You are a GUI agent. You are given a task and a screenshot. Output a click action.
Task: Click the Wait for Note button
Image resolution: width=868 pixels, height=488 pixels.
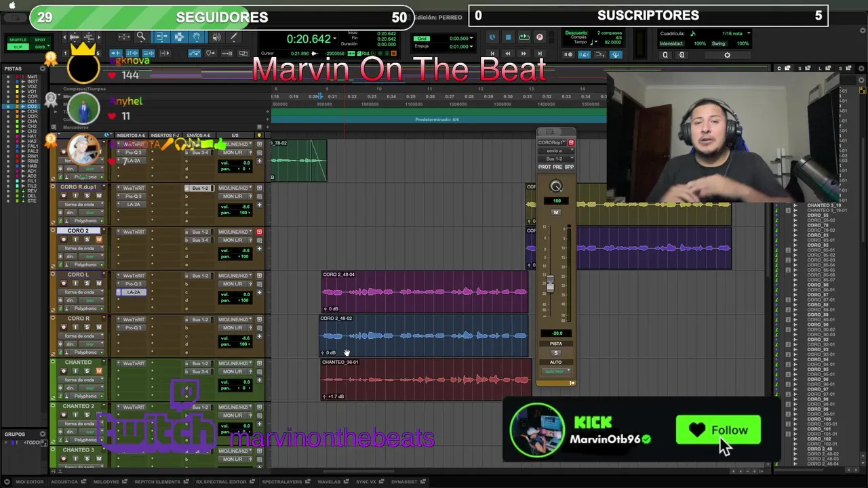pyautogui.click(x=569, y=54)
